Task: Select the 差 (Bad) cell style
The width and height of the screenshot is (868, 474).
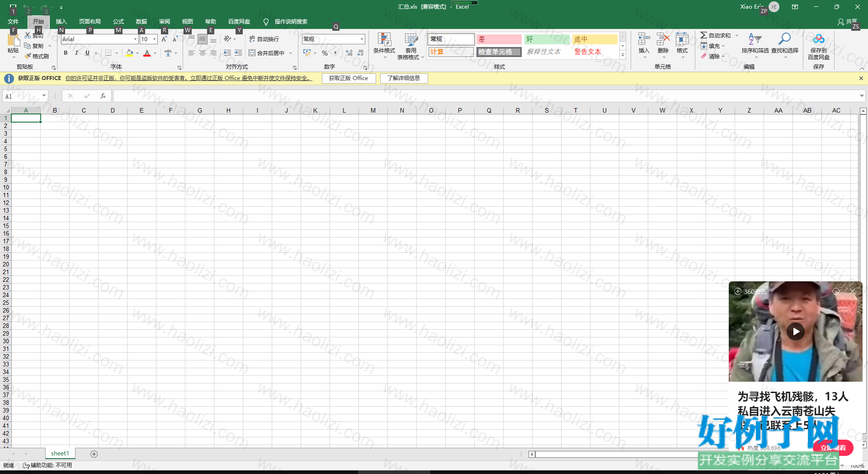Action: [x=499, y=39]
